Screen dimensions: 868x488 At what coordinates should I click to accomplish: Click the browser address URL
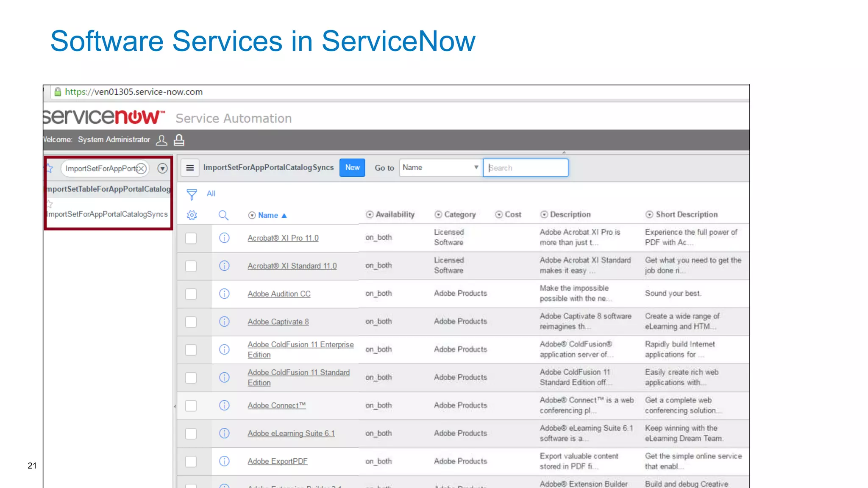point(134,92)
